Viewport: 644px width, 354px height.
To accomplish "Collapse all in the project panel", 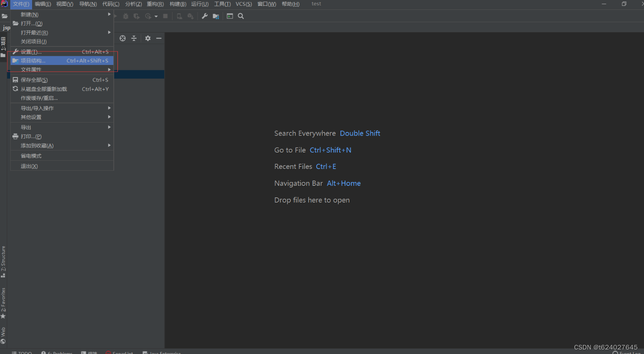I will (134, 38).
